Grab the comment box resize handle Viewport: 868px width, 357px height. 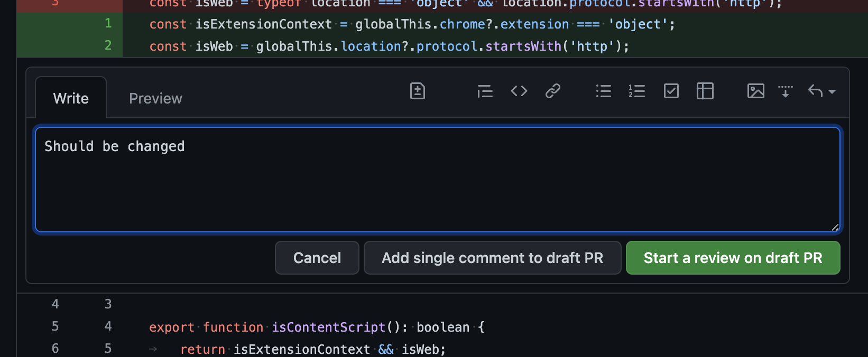click(835, 227)
